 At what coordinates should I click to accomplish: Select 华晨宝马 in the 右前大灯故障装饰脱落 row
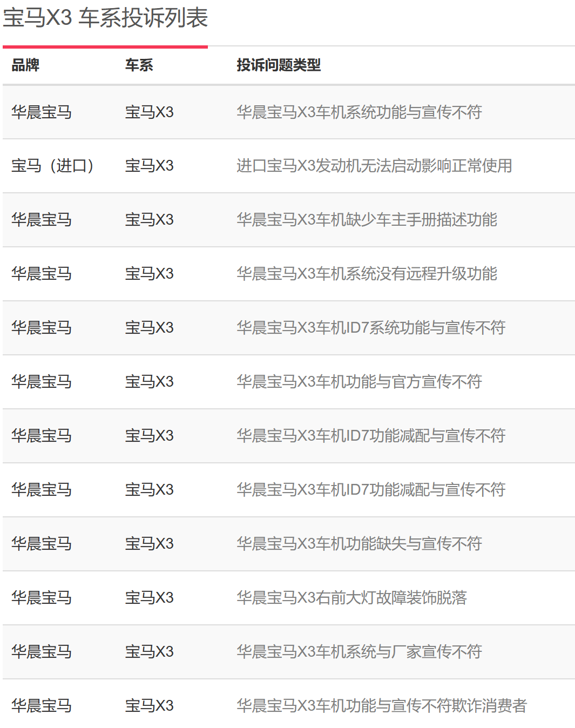(x=42, y=598)
